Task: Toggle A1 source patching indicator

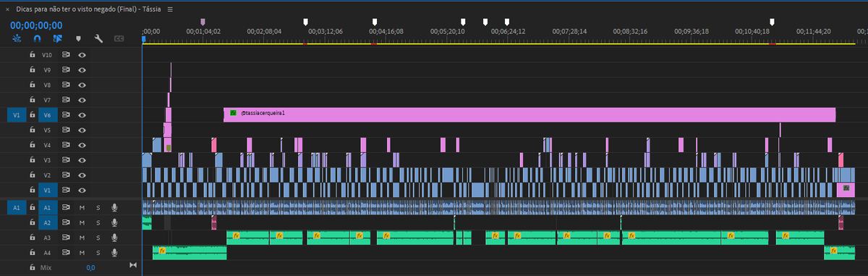Action: coord(17,207)
